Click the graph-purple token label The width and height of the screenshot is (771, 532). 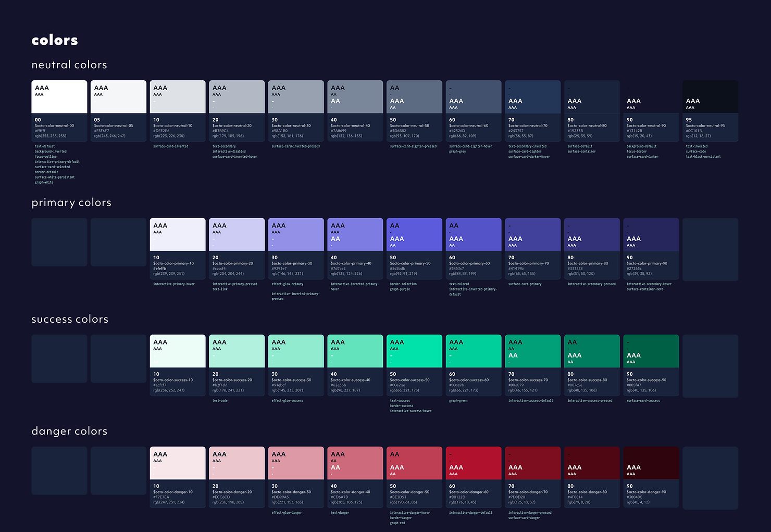click(399, 289)
